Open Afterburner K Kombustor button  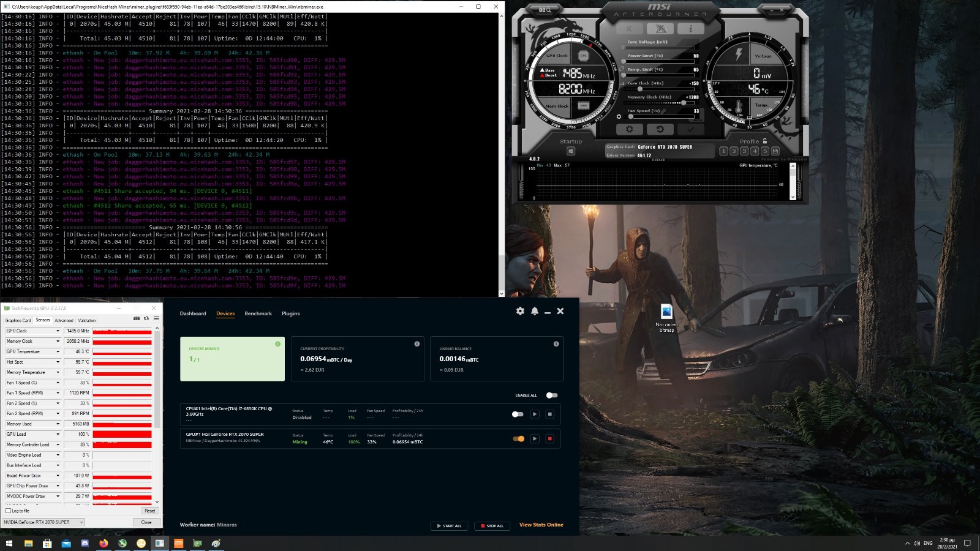(630, 29)
